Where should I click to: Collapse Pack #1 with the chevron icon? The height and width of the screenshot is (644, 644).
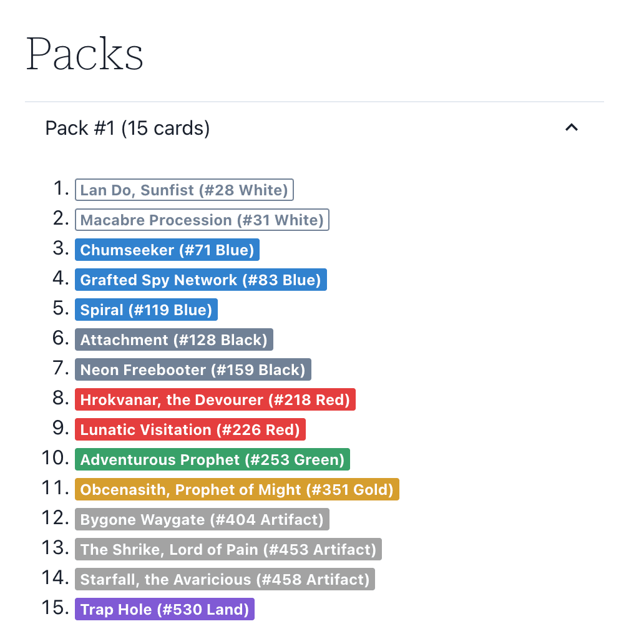[x=571, y=128]
